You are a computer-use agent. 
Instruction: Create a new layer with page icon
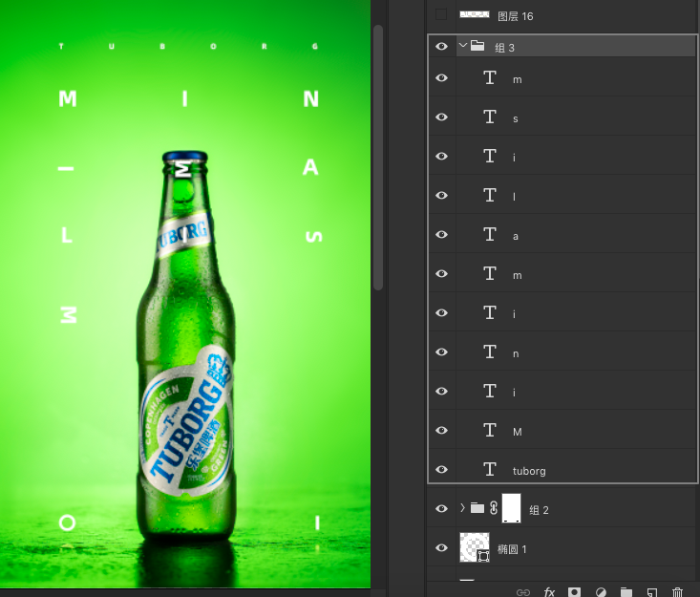pyautogui.click(x=652, y=592)
